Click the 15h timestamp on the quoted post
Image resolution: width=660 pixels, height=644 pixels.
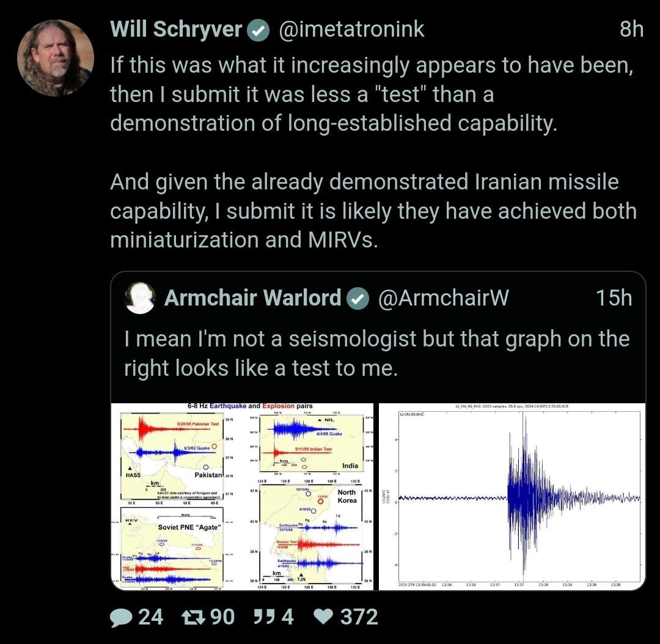coord(614,298)
